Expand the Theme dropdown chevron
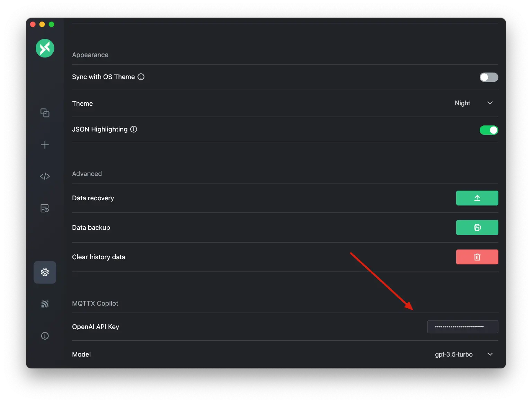 (x=490, y=103)
